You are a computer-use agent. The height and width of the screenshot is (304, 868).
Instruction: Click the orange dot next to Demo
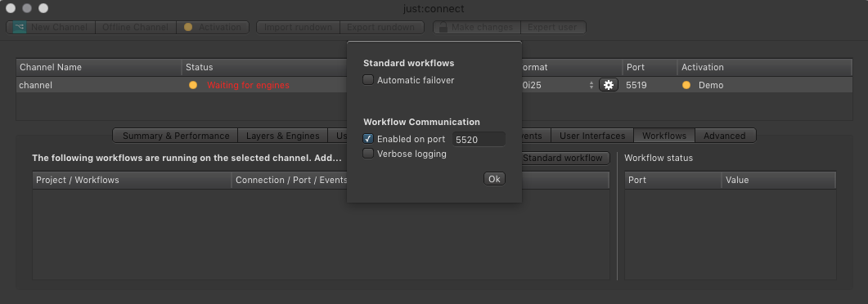(x=686, y=85)
